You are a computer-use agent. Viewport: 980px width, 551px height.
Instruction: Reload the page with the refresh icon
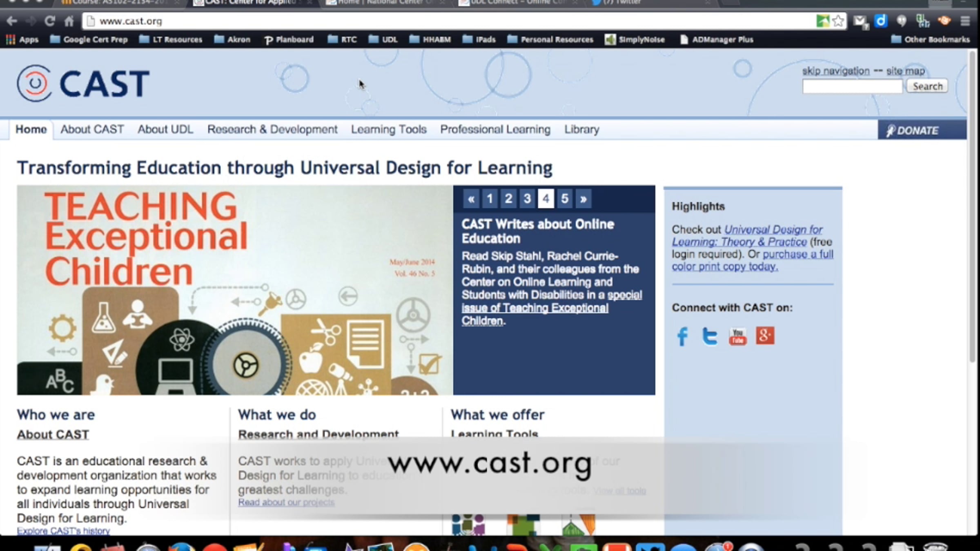pos(50,21)
